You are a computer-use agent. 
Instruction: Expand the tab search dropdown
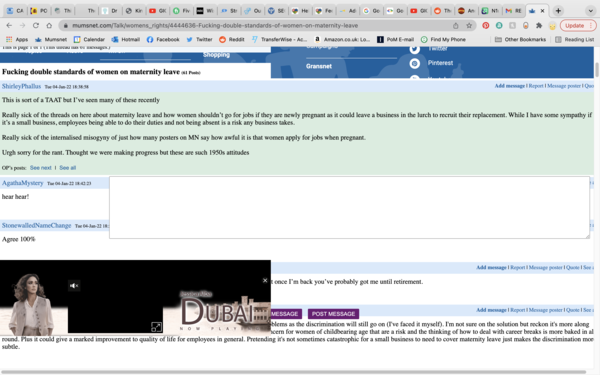(590, 11)
